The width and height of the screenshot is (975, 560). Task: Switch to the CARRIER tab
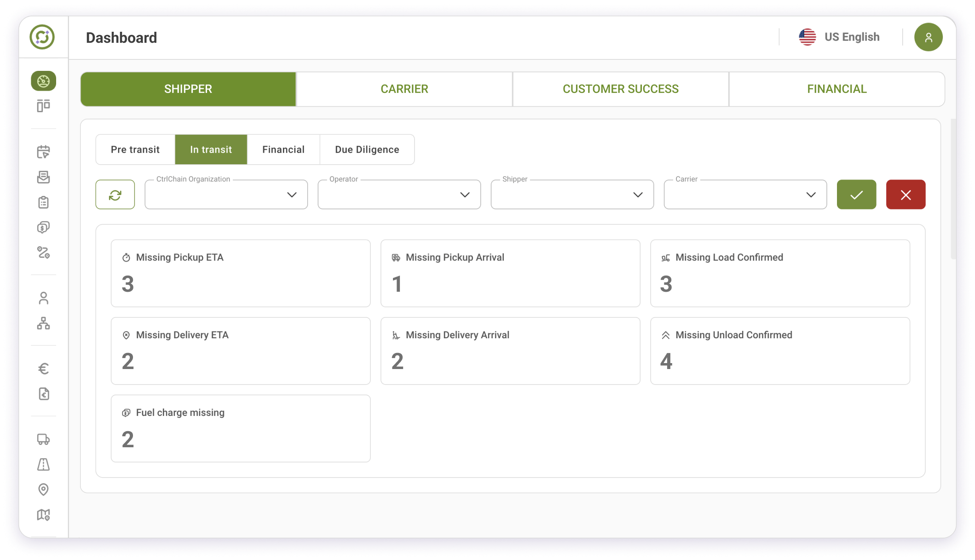404,89
